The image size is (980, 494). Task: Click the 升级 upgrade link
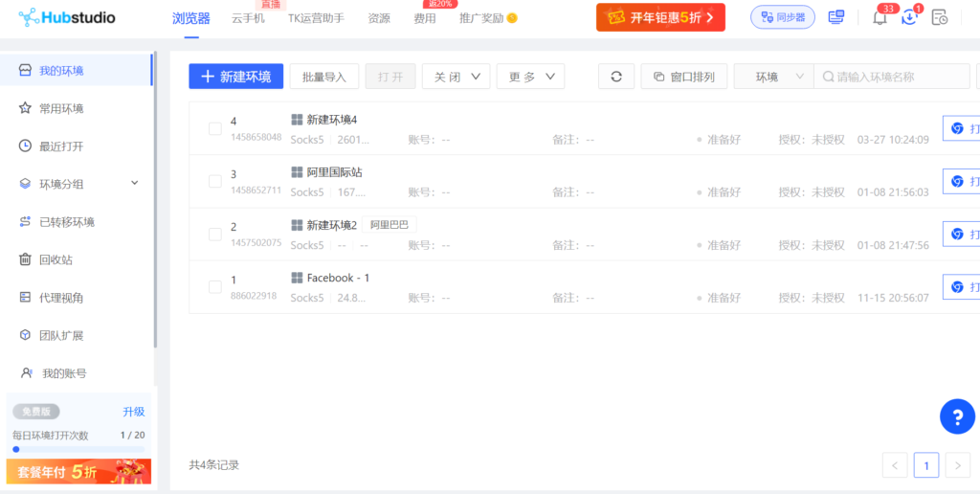tap(133, 412)
